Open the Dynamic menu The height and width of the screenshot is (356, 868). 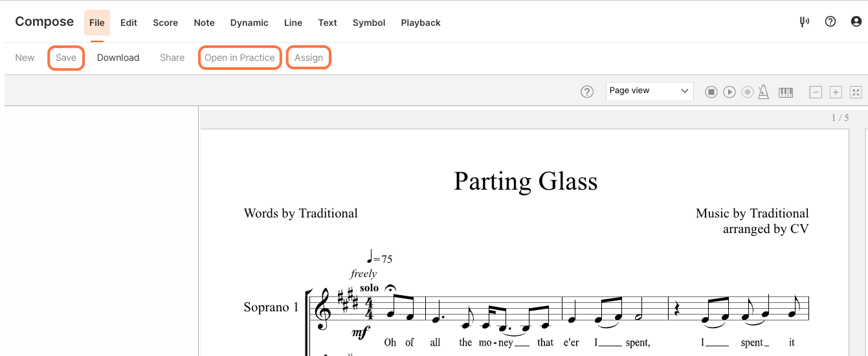coord(249,23)
